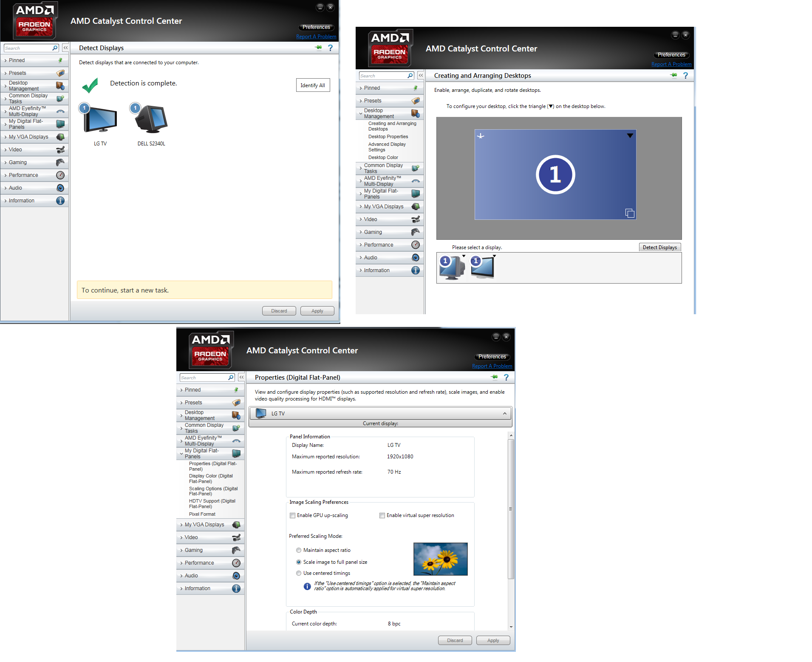The width and height of the screenshot is (812, 662).
Task: Click the My VGA Displays icon in the Arranging Desktops window
Action: point(416,207)
